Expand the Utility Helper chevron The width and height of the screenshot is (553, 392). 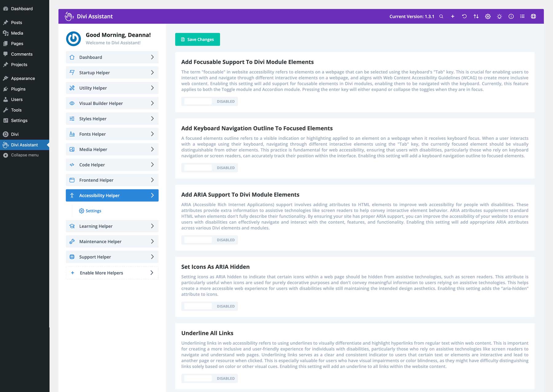tap(152, 88)
